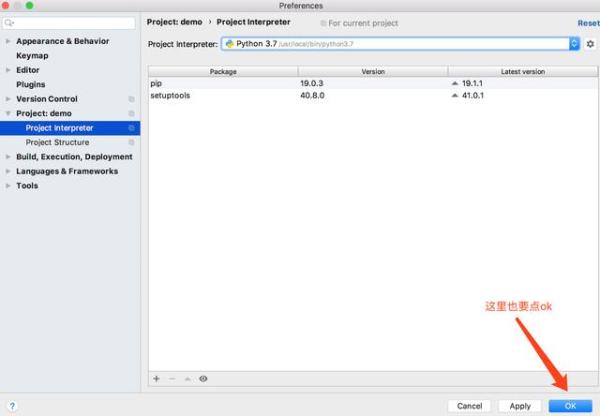Image resolution: width=600 pixels, height=416 pixels.
Task: Select Keymap in the sidebar
Action: (32, 55)
